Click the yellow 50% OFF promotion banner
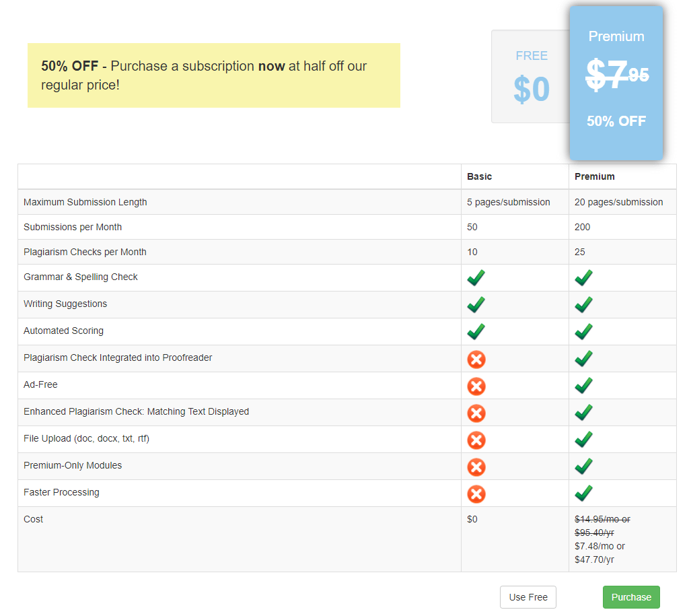The height and width of the screenshot is (616, 689). coord(213,75)
